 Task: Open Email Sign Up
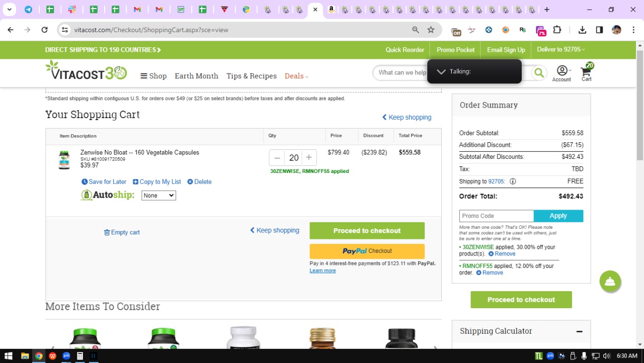506,50
